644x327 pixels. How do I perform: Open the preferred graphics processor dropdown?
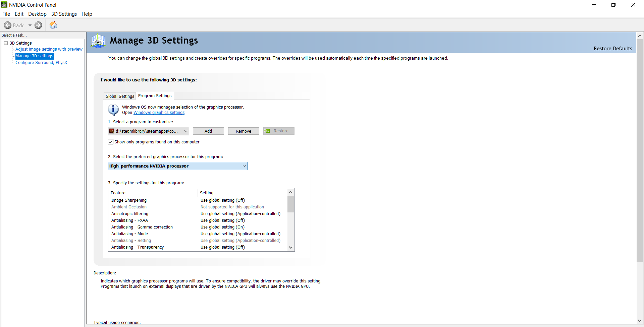click(178, 166)
